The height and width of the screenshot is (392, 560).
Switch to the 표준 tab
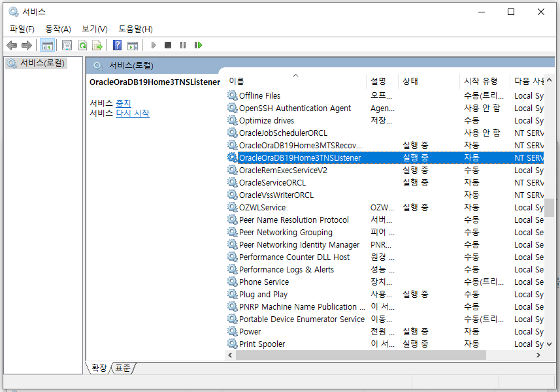pos(123,368)
